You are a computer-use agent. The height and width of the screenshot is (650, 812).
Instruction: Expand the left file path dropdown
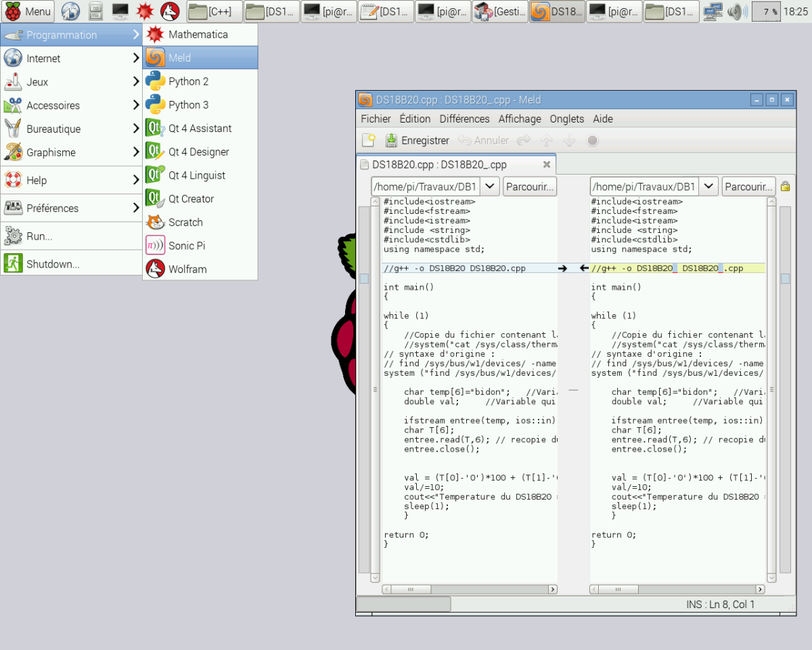point(491,186)
